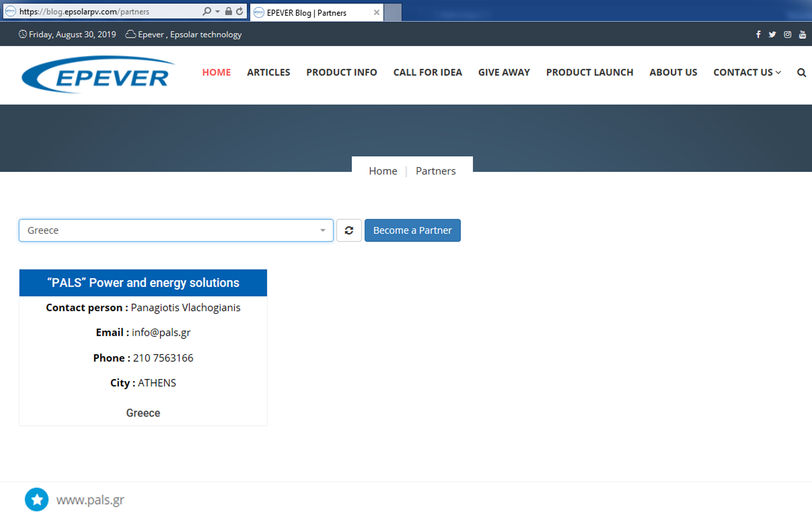Viewport: 812px width, 521px height.
Task: Click the blue star badge icon
Action: click(x=37, y=499)
